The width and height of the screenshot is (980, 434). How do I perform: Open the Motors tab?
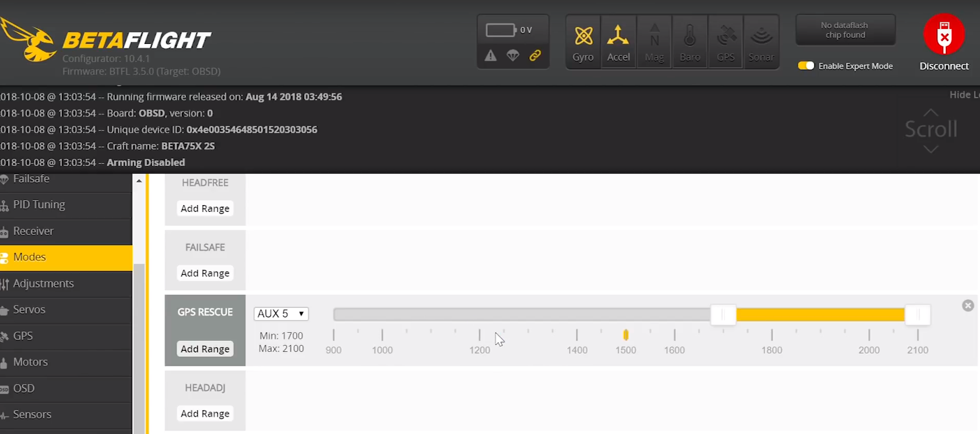tap(66, 362)
